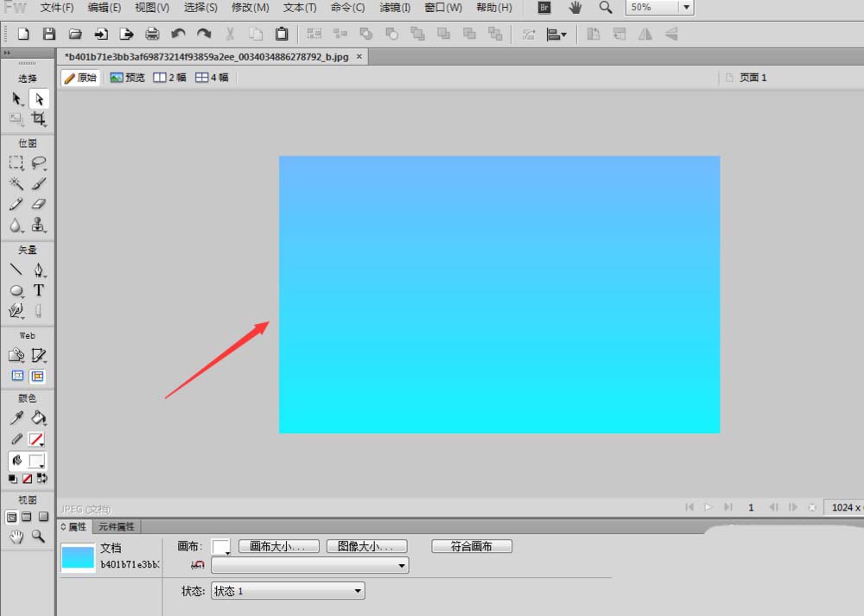Swap stroke and fill colors
864x616 pixels.
click(x=41, y=479)
